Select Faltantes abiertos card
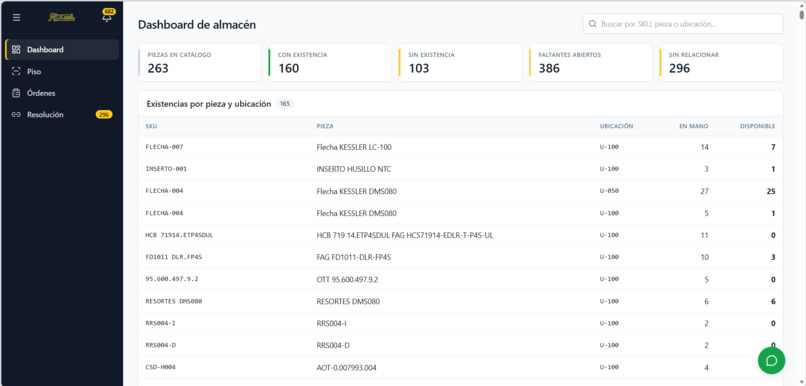This screenshot has height=386, width=806. 591,63
